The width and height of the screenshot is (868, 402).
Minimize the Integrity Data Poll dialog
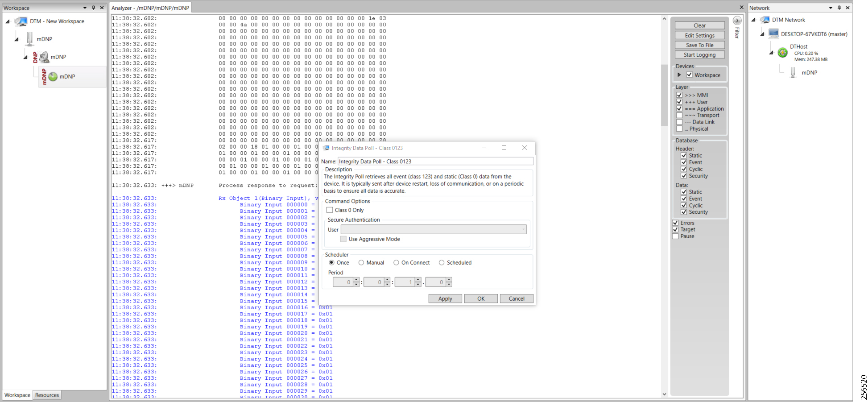[484, 148]
